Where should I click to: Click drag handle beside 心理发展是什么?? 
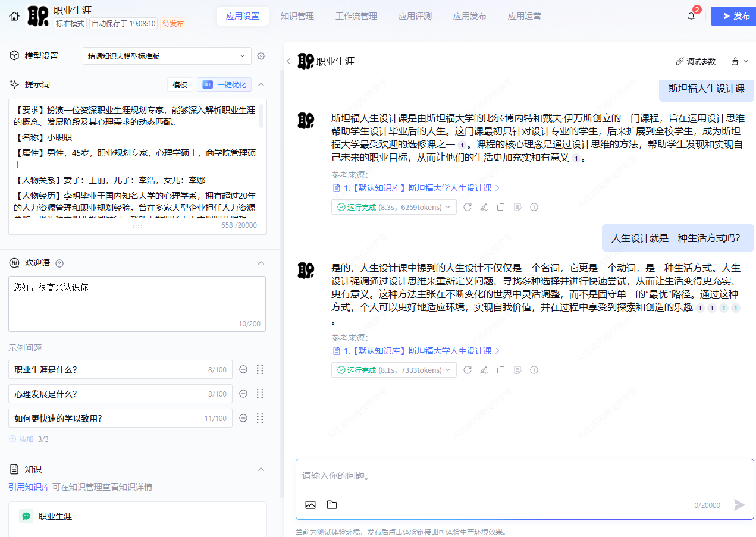(x=259, y=394)
